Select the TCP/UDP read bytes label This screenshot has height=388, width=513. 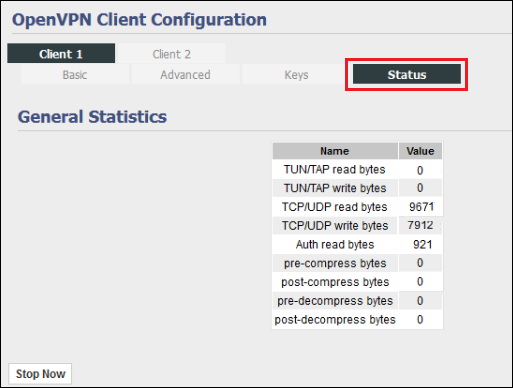pyautogui.click(x=335, y=207)
